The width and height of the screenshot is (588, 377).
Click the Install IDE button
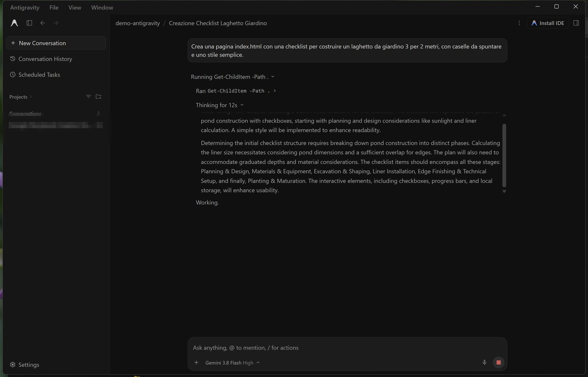tap(548, 23)
